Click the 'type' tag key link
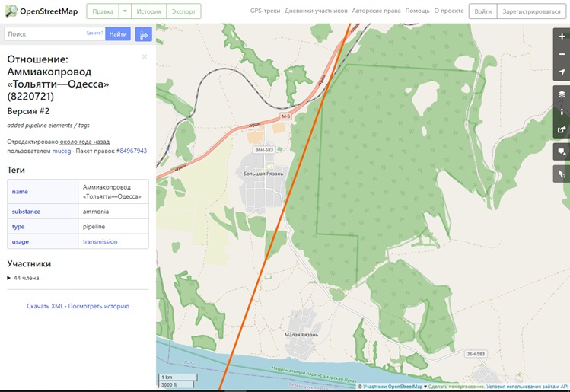 click(18, 227)
